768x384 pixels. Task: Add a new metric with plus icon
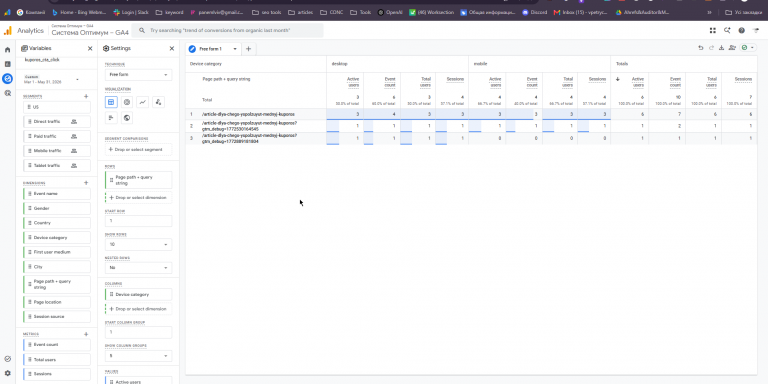click(x=86, y=334)
